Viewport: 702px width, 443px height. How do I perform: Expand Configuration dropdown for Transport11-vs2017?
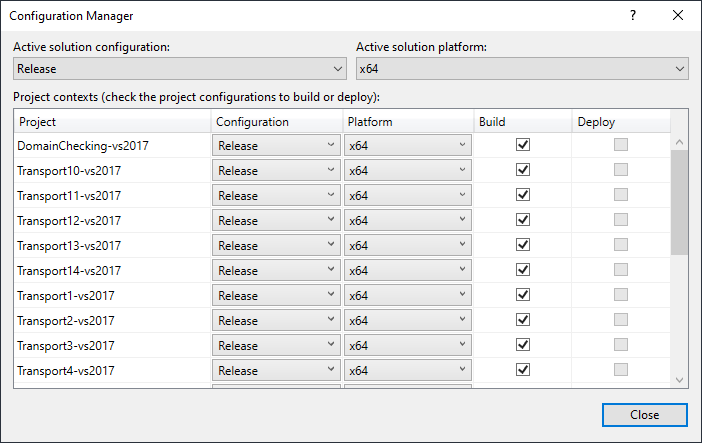pos(276,195)
